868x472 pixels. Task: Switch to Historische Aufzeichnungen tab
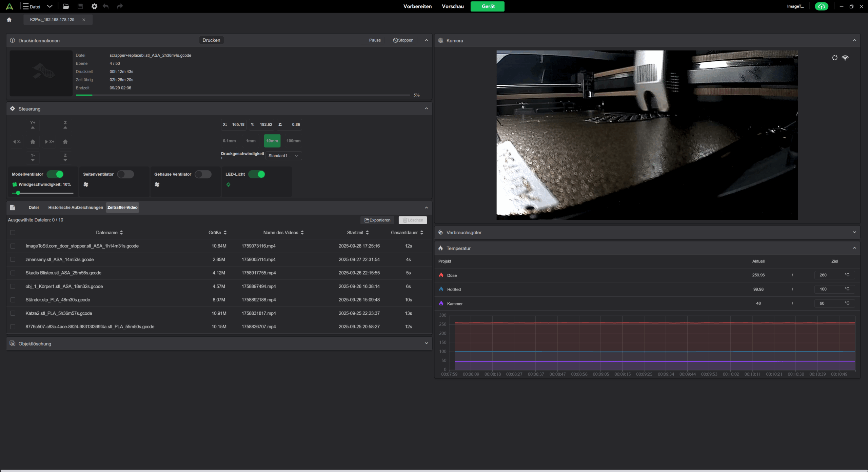pos(76,208)
